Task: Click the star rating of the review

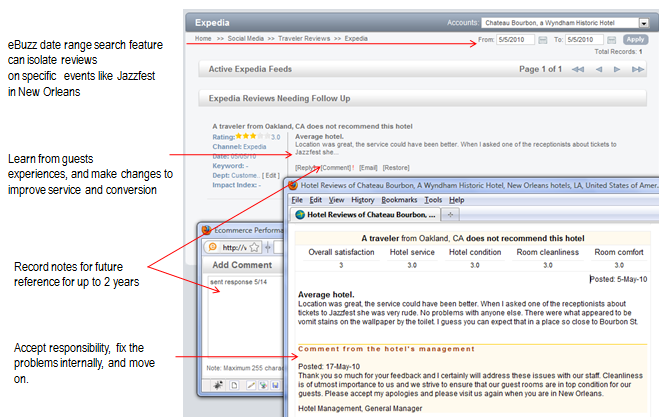Action: (253, 136)
